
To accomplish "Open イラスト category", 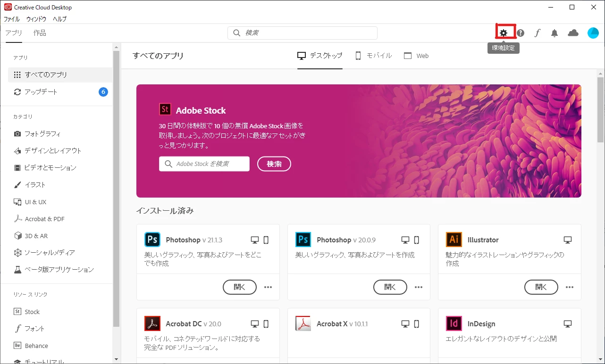I will coord(60,185).
